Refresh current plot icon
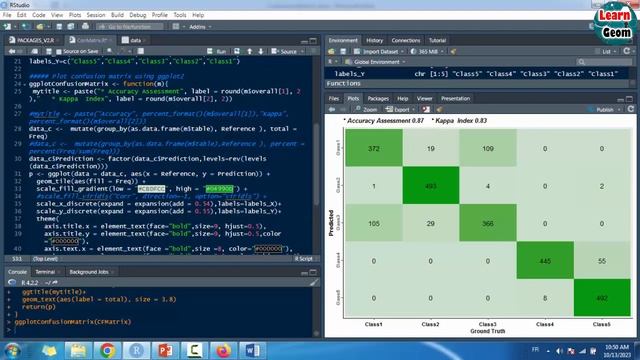Viewport: 640px width, 360px height. 631,109
